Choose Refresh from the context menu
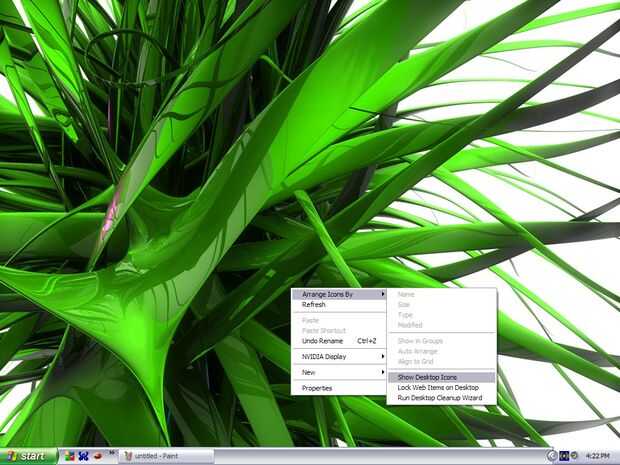Screen dimensions: 620x465 click(338, 304)
